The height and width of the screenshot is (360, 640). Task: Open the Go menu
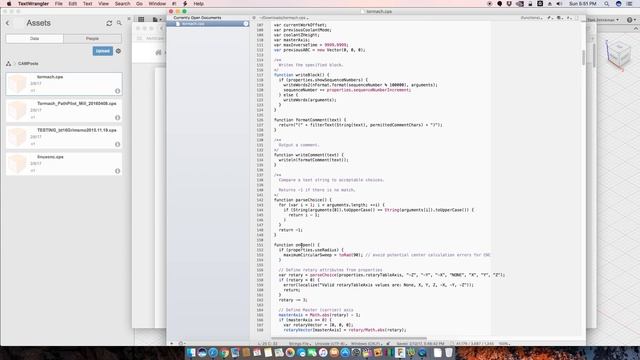(139, 4)
